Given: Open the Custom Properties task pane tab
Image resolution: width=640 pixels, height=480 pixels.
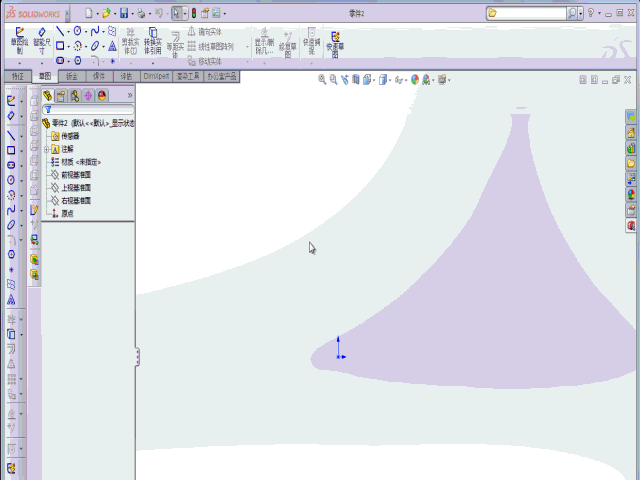Looking at the screenshot, I should pyautogui.click(x=631, y=210).
